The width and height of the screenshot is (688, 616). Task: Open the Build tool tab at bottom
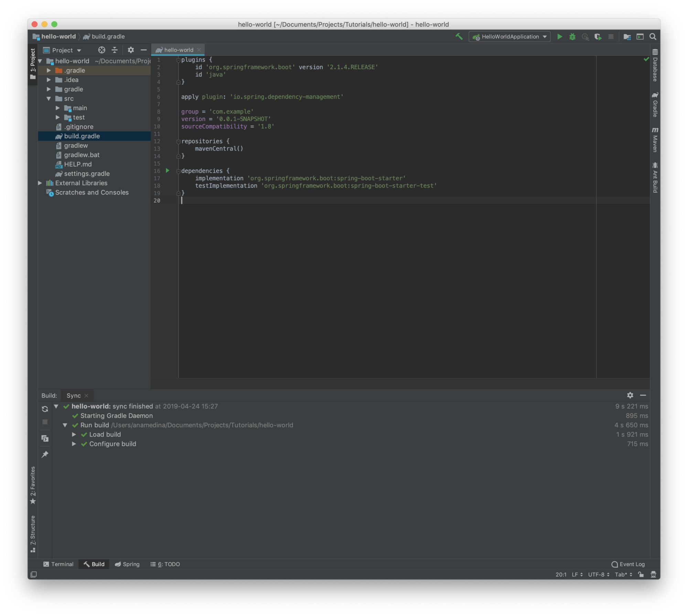94,564
